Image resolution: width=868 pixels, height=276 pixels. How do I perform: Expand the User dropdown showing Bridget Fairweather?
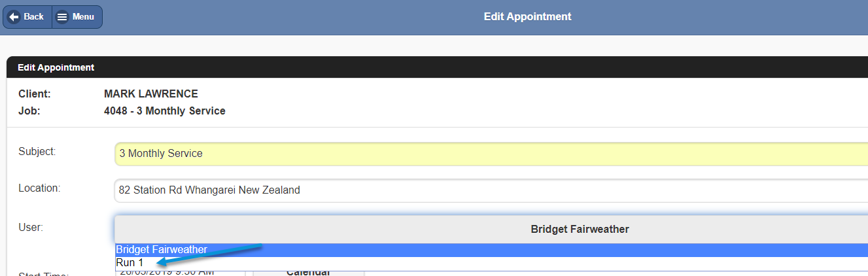point(491,230)
